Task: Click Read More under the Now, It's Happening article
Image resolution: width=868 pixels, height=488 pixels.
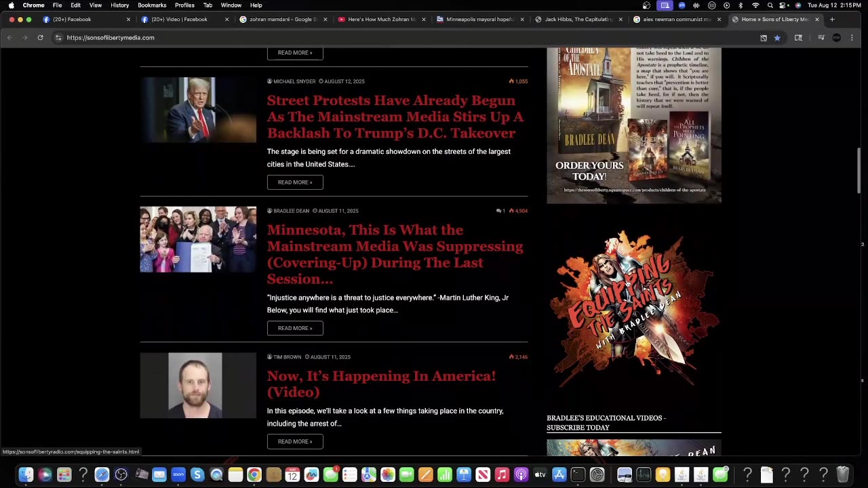Action: coord(295,441)
